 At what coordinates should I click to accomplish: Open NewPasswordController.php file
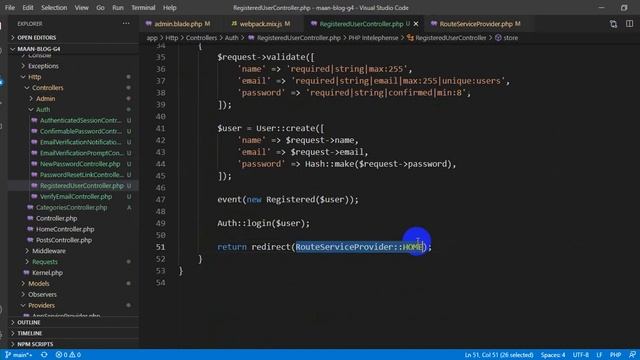(80, 164)
